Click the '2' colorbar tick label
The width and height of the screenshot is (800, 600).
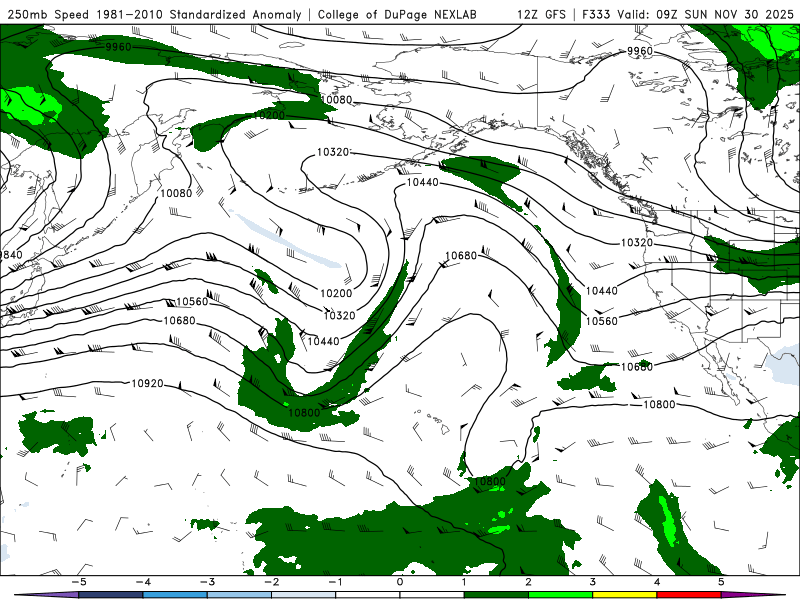click(529, 582)
